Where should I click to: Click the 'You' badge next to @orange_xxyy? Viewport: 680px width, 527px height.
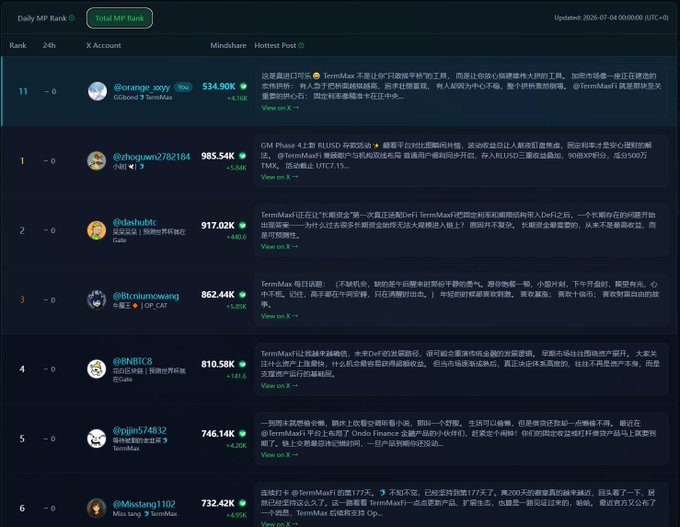pyautogui.click(x=183, y=87)
